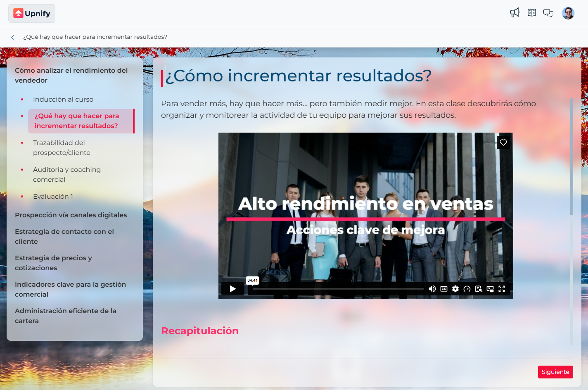The width and height of the screenshot is (588, 390).
Task: Click the ¿Cómo incrementar resultados? title
Action: tap(299, 76)
